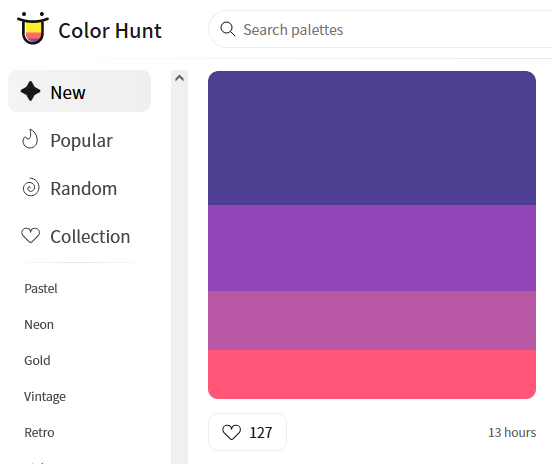The width and height of the screenshot is (552, 464).
Task: Filter palettes by Vintage tag
Action: point(45,397)
